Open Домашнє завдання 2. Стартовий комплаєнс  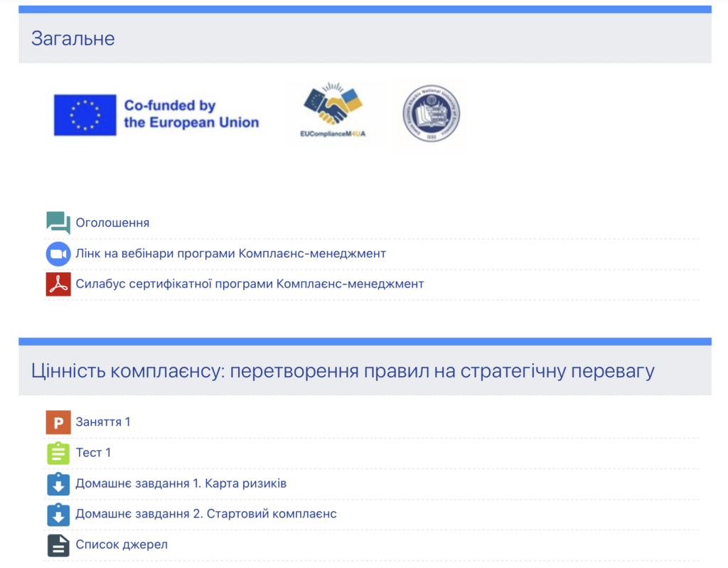point(205,515)
